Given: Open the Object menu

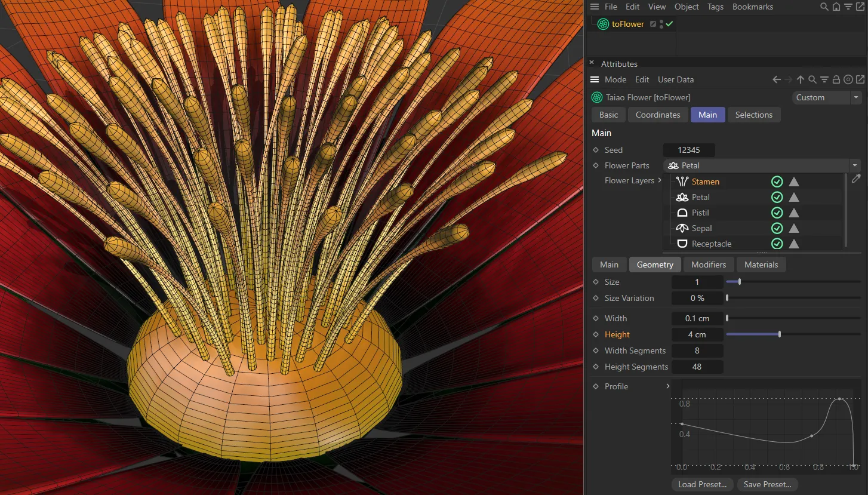Looking at the screenshot, I should pyautogui.click(x=686, y=7).
